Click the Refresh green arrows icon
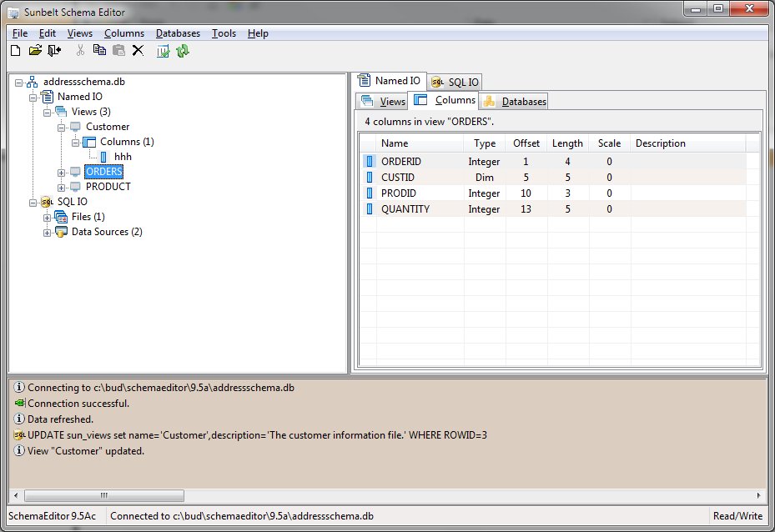775x532 pixels. (x=183, y=51)
